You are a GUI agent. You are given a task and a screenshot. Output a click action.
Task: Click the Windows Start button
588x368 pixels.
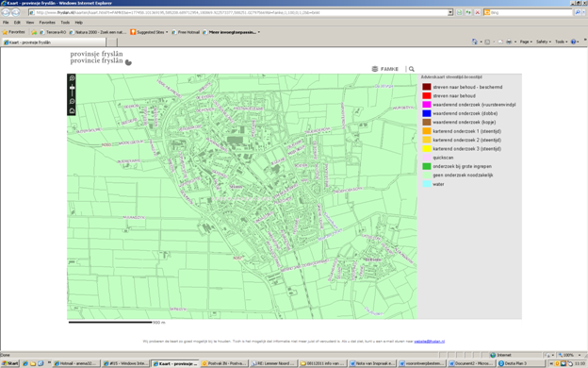pos(10,363)
